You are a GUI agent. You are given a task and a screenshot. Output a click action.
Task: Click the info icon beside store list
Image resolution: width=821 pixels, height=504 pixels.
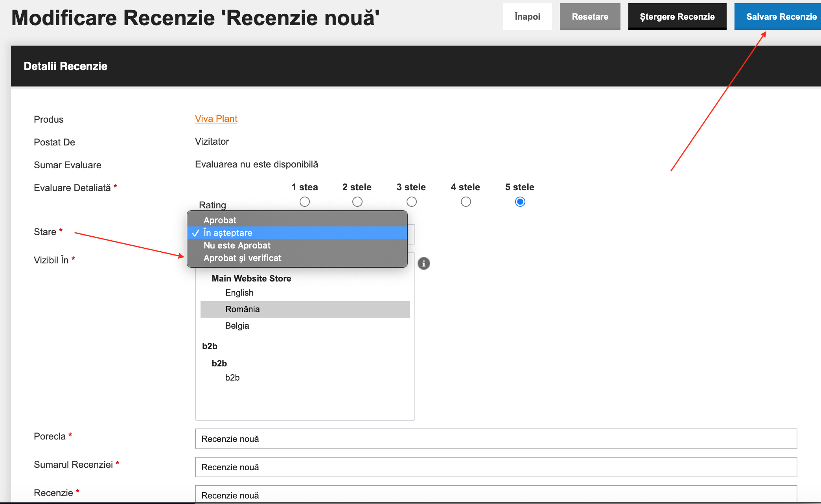pyautogui.click(x=423, y=263)
